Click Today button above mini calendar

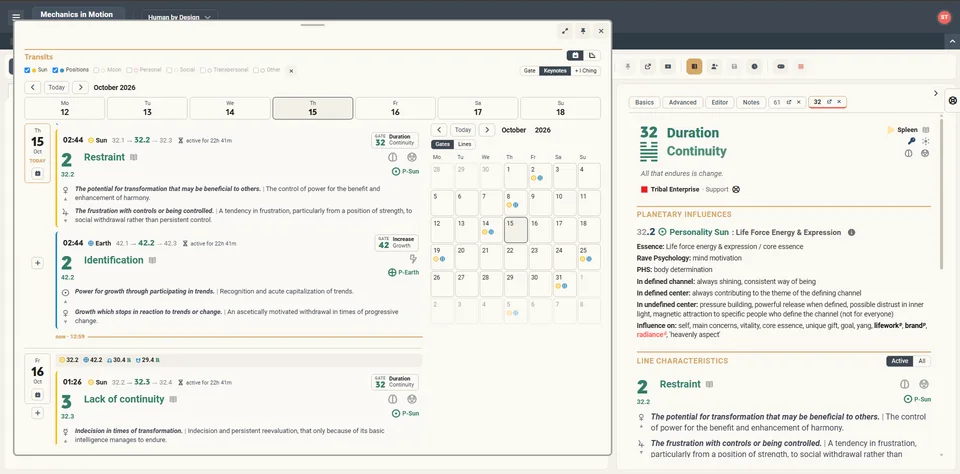pyautogui.click(x=463, y=130)
